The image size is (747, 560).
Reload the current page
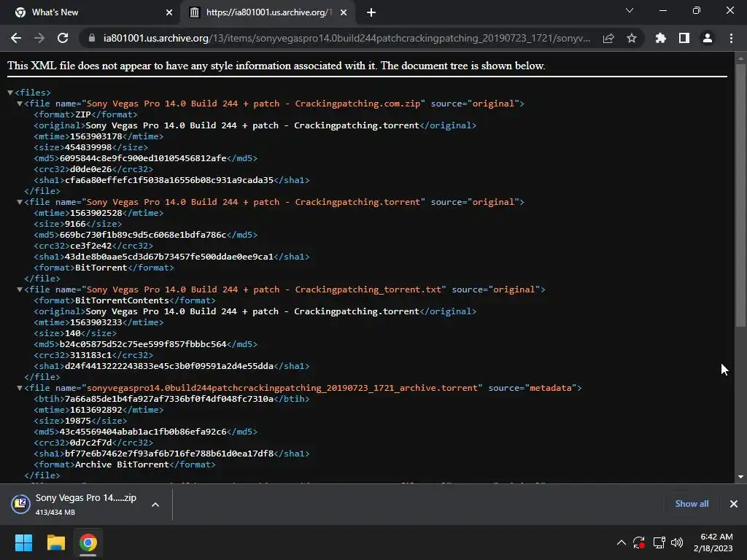(x=63, y=38)
